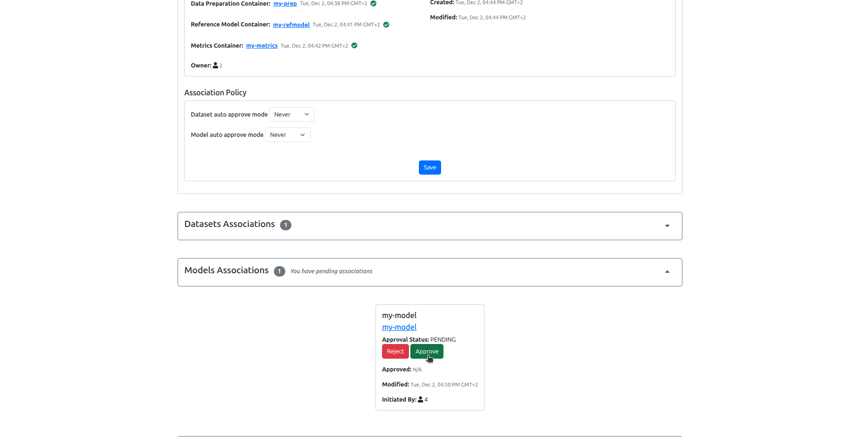Open the my-metrics container link

click(262, 46)
